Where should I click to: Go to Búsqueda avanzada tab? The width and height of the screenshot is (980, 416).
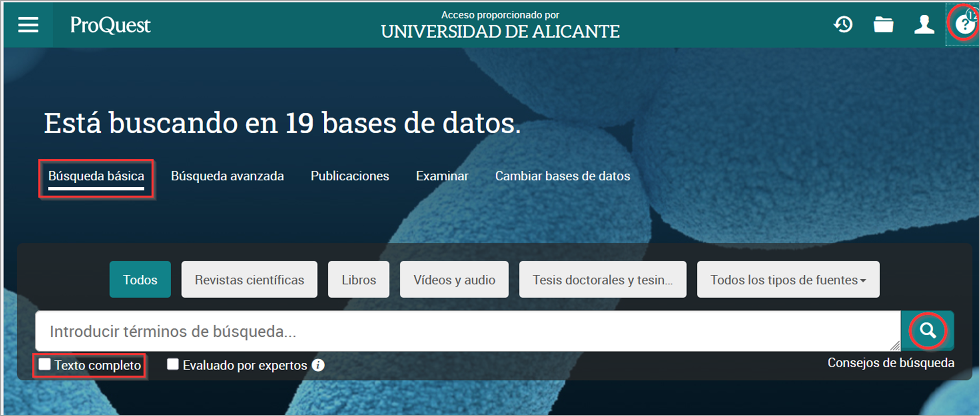(227, 176)
